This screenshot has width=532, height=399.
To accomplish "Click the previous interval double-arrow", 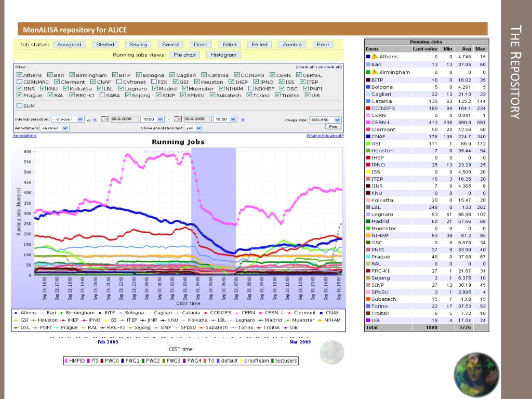I will click(95, 119).
